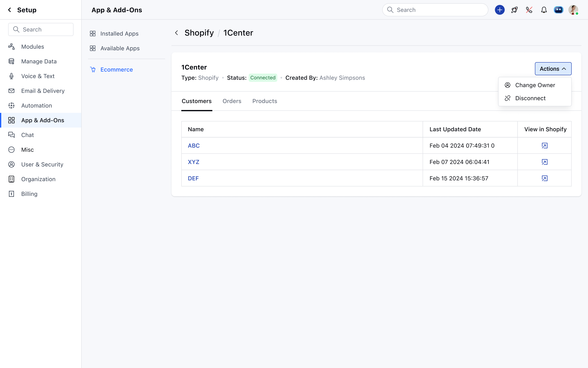Open the notifications bell
Screen dimensions: 588x368
544,10
